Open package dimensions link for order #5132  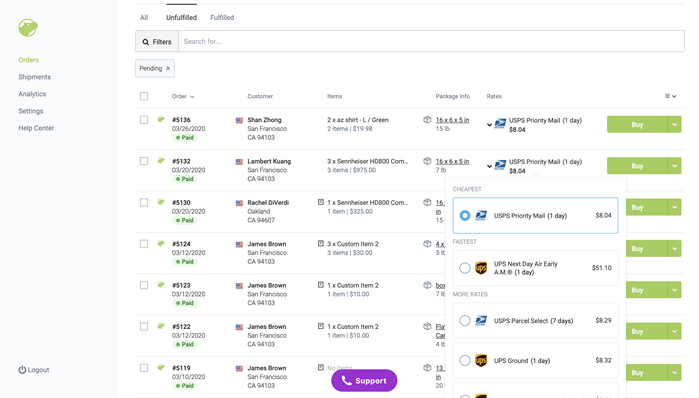click(452, 161)
